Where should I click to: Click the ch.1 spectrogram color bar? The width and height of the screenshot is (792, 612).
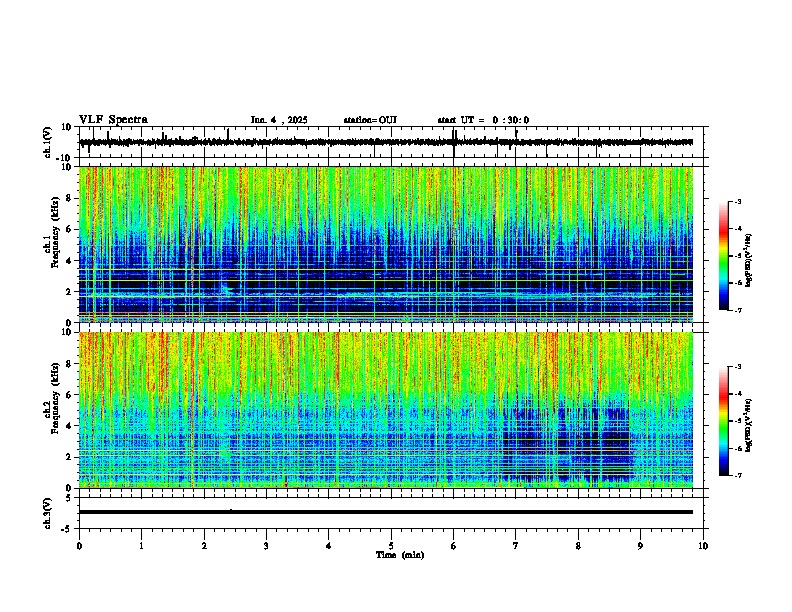(723, 256)
